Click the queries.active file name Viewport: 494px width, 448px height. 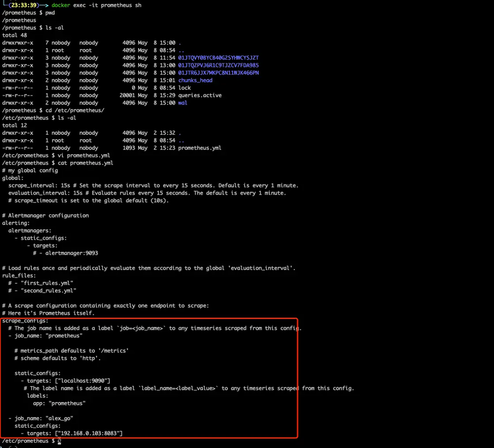(x=200, y=95)
